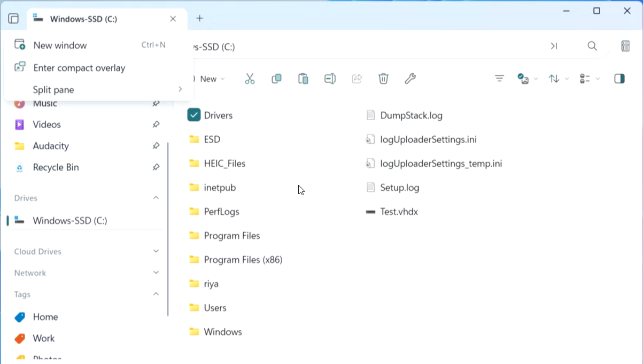The width and height of the screenshot is (643, 364).
Task: Select New window menu item
Action: click(x=60, y=45)
